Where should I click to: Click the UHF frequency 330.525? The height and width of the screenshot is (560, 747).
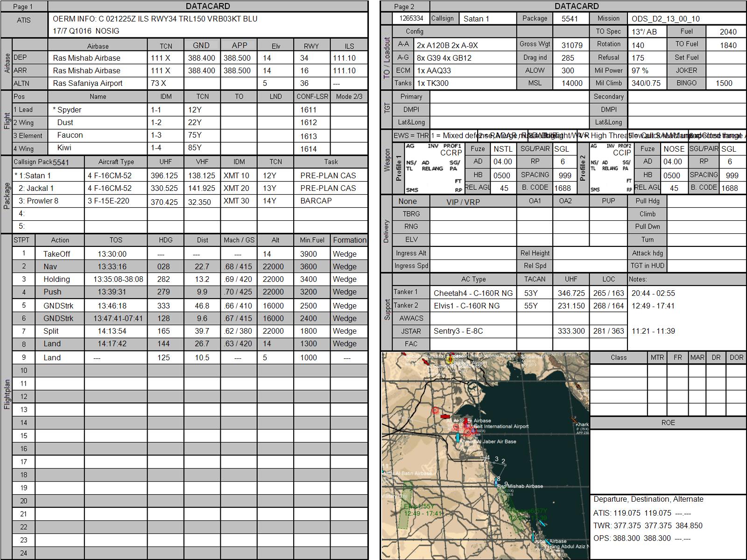[x=164, y=188]
